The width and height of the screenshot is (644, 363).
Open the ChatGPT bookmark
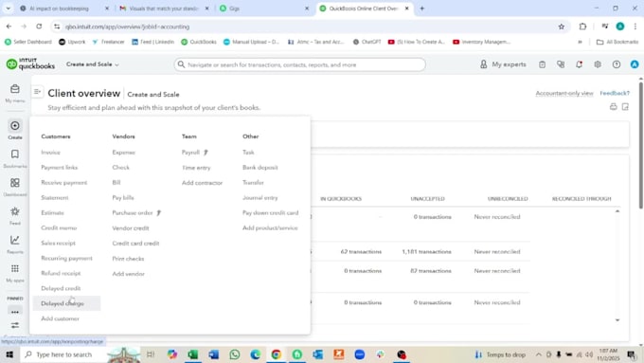coord(367,42)
